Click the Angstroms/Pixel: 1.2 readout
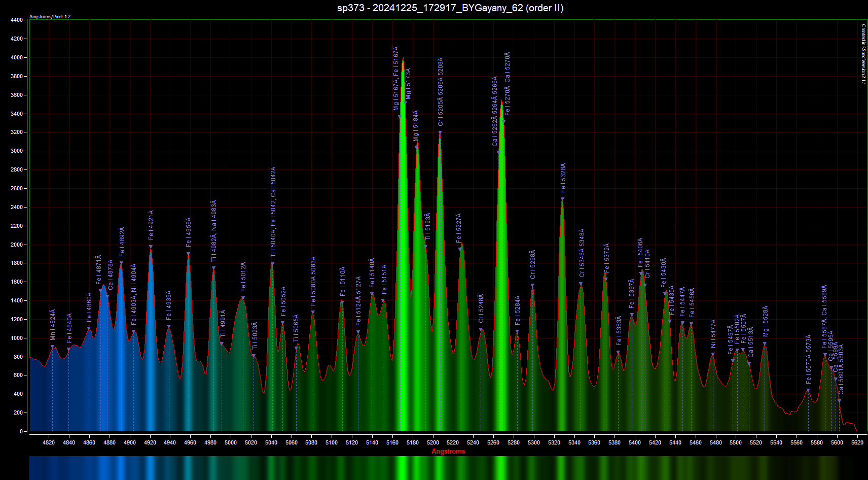 [50, 17]
